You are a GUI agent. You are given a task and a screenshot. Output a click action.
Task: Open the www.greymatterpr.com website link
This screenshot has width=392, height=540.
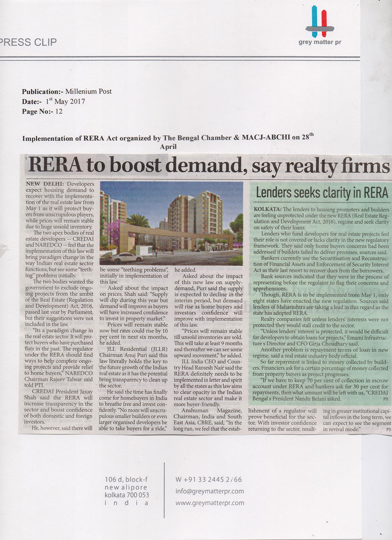(210, 503)
